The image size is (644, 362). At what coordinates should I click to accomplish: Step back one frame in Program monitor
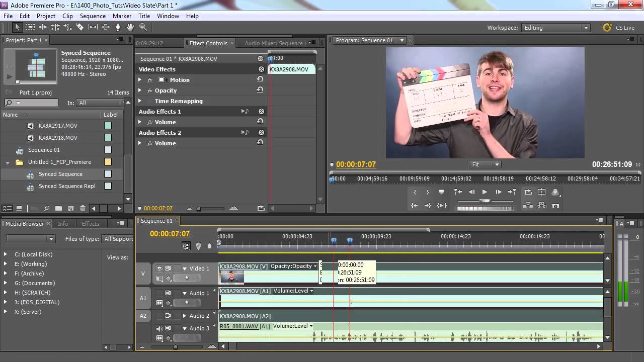(x=471, y=192)
